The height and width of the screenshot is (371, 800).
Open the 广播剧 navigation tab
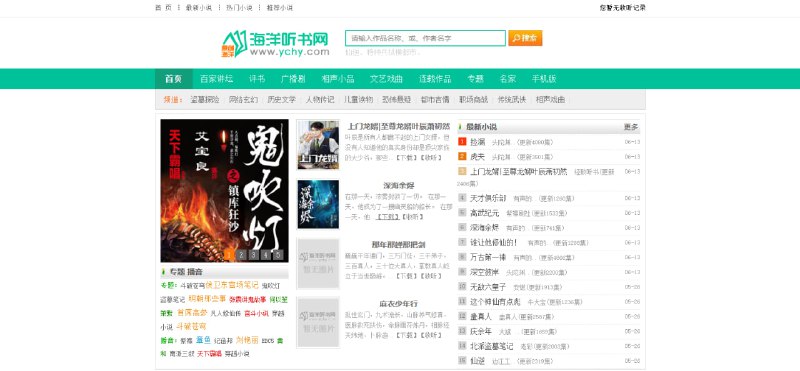293,79
